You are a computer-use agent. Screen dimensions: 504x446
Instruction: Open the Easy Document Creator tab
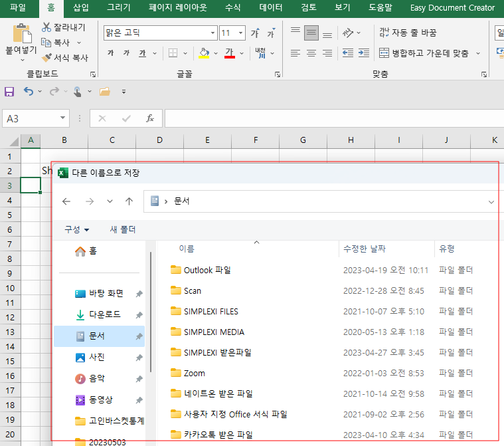[x=452, y=7]
